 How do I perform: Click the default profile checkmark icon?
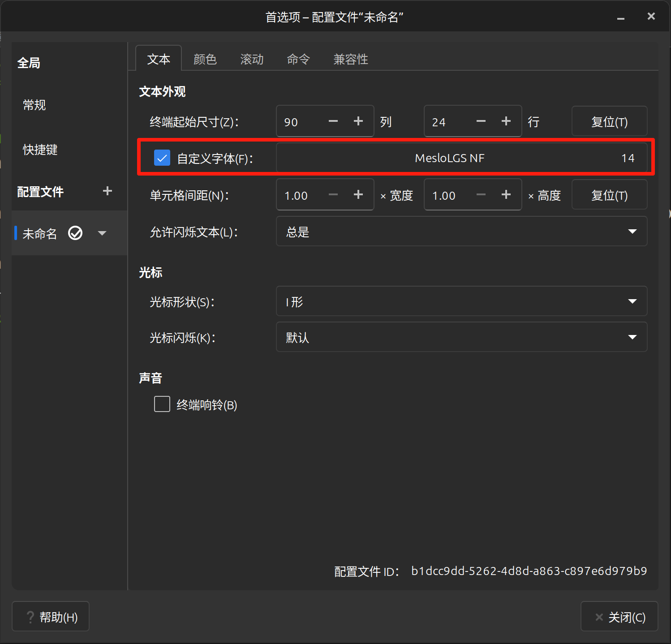[x=75, y=233]
